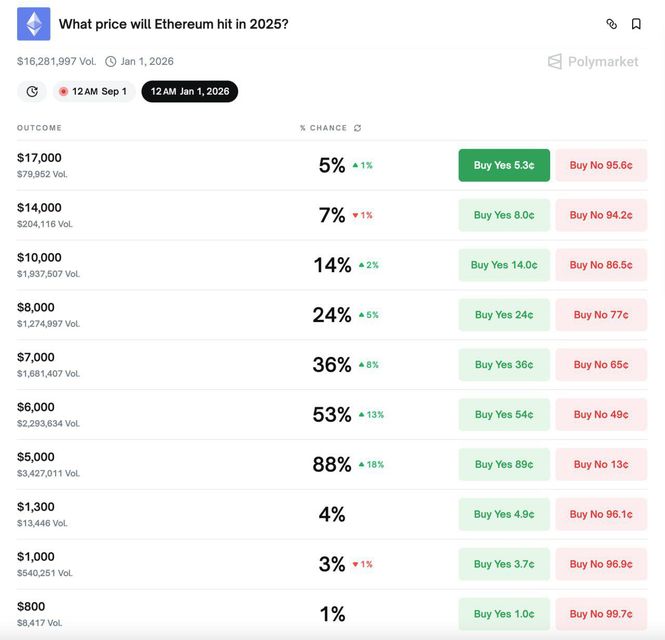Buy Yes at 36¢ for $7,000
This screenshot has width=665, height=640.
(504, 365)
